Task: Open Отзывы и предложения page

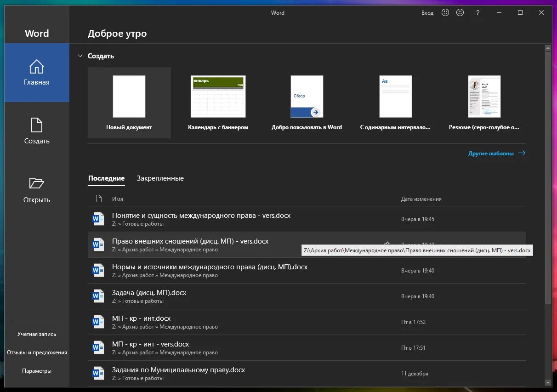Action: point(37,352)
